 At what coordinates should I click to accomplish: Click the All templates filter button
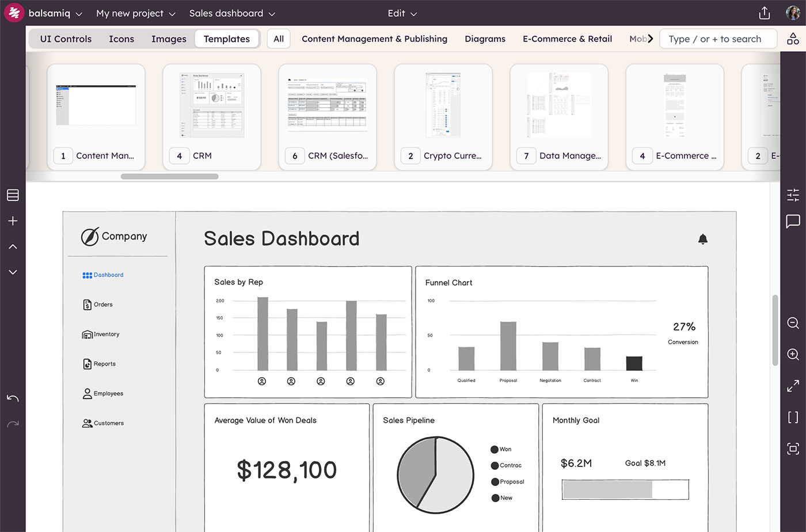point(279,39)
